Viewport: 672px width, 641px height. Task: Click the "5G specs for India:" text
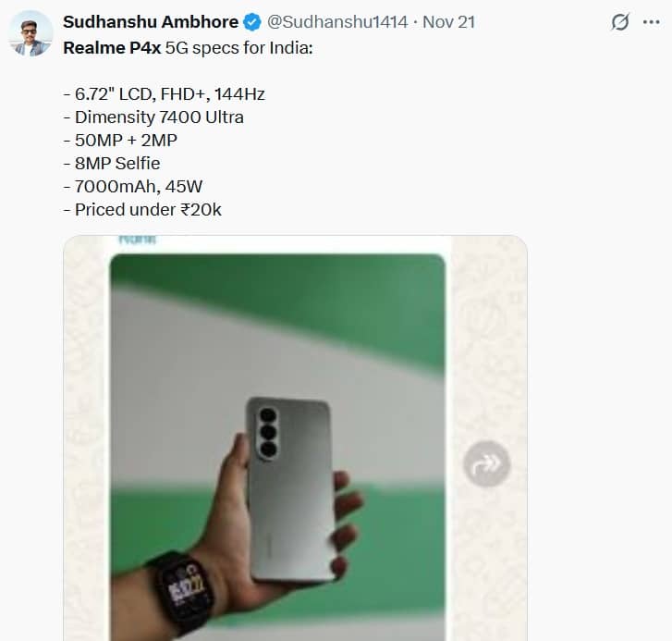tap(238, 46)
